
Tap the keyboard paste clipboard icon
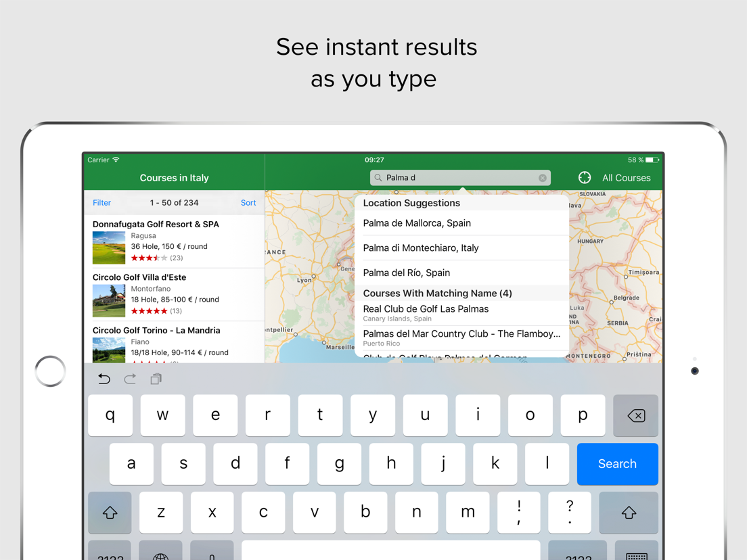click(x=156, y=379)
